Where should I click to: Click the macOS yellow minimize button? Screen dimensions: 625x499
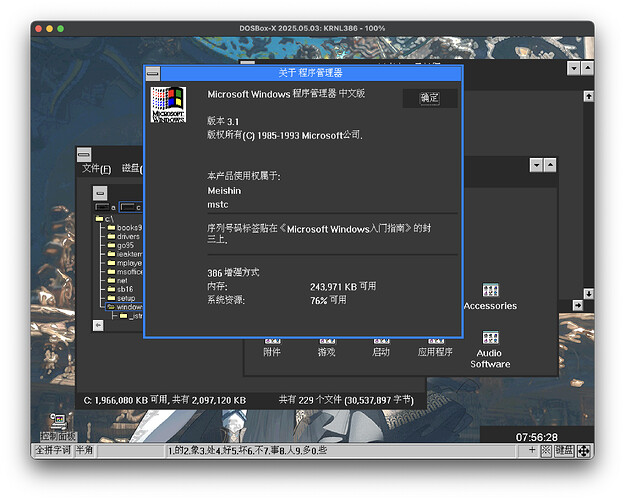pos(49,29)
